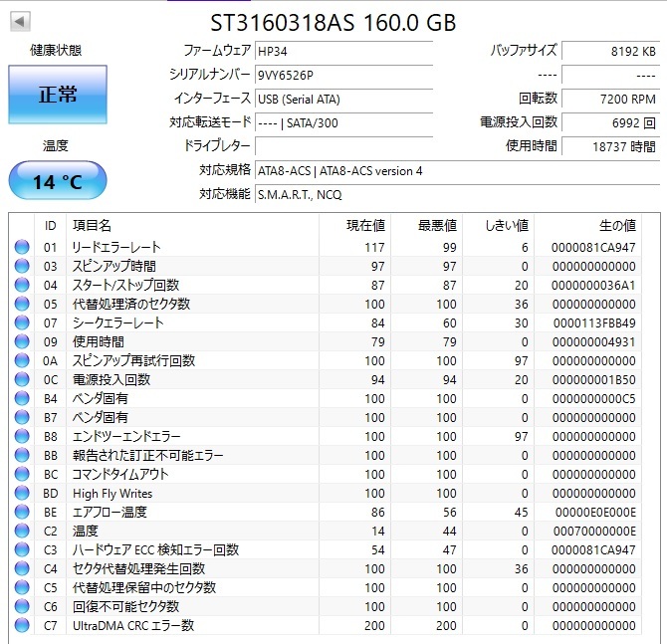Image resolution: width=667 pixels, height=644 pixels.
Task: Select the UltraDMA CRC エラー数 row name
Action: point(133,626)
